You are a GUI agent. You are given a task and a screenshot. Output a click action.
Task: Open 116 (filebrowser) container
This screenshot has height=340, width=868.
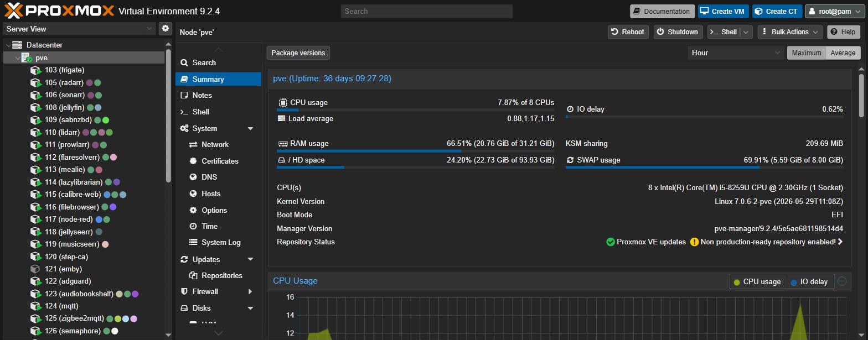72,207
